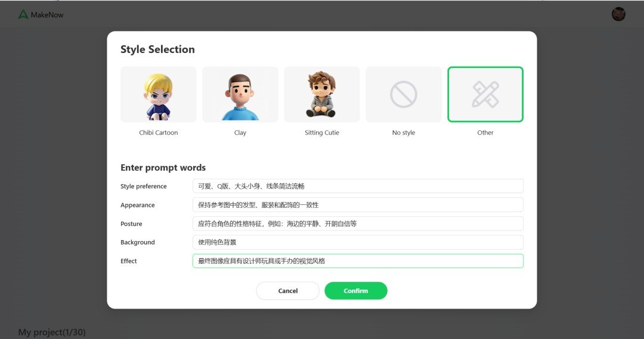Click the Other pencil-ruler icon
The width and height of the screenshot is (644, 339).
[x=485, y=94]
